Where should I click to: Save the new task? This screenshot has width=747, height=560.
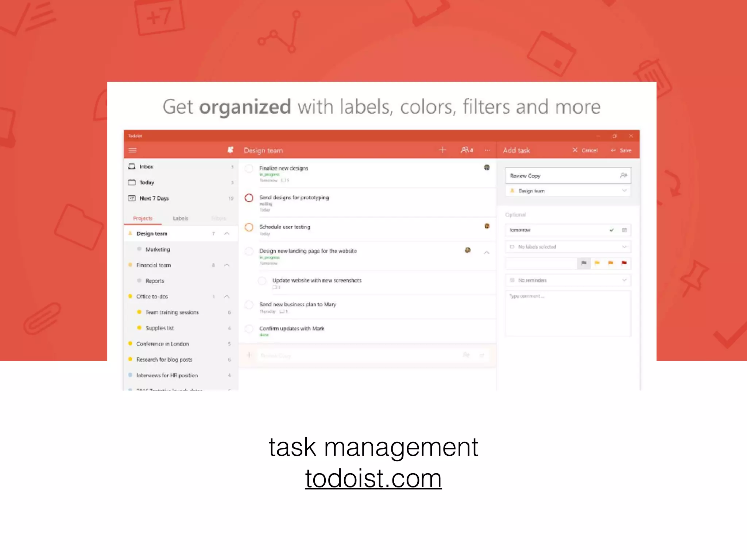click(x=621, y=150)
